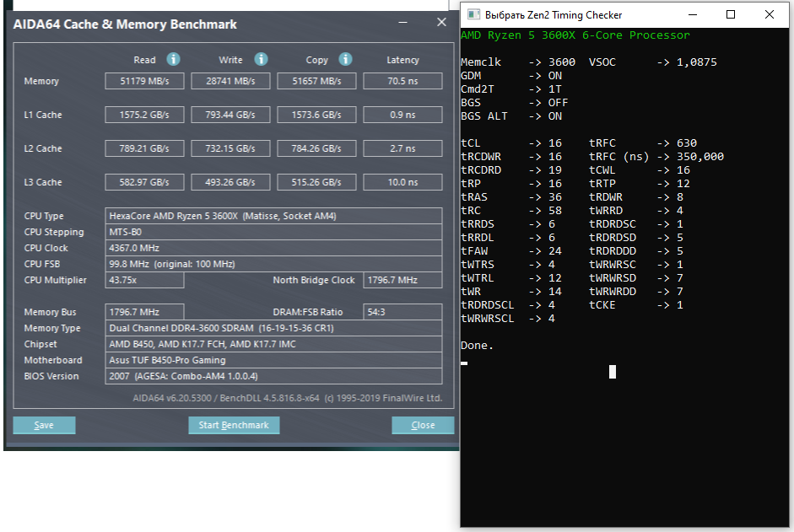Click the CPU Type field HexaCore AMD Ryzen
This screenshot has height=532, width=794.
pos(273,216)
